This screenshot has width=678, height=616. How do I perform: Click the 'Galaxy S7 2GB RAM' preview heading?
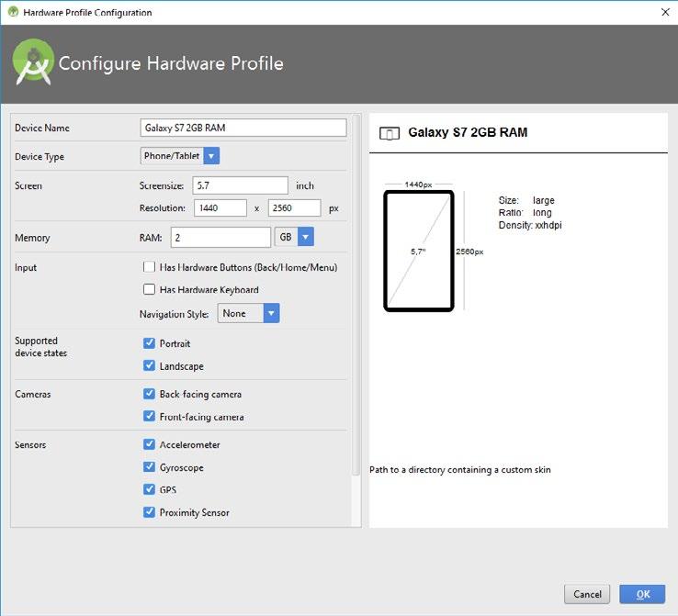468,132
